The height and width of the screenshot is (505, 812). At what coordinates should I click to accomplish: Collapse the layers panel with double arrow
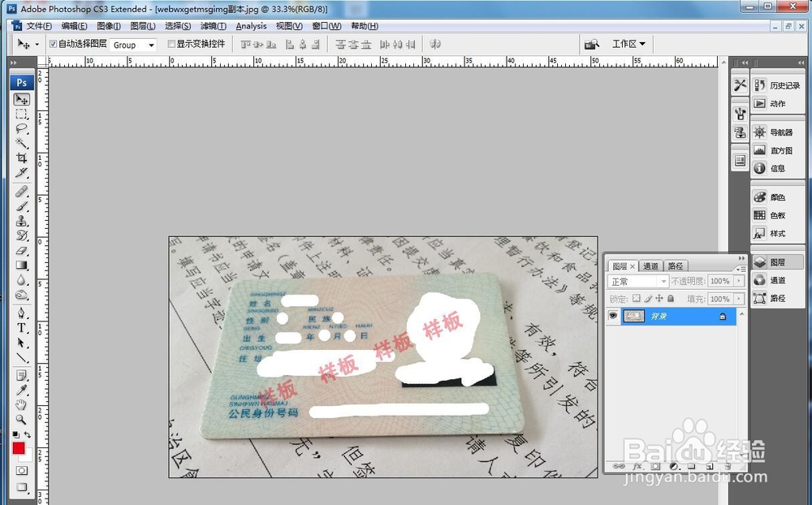tap(741, 258)
